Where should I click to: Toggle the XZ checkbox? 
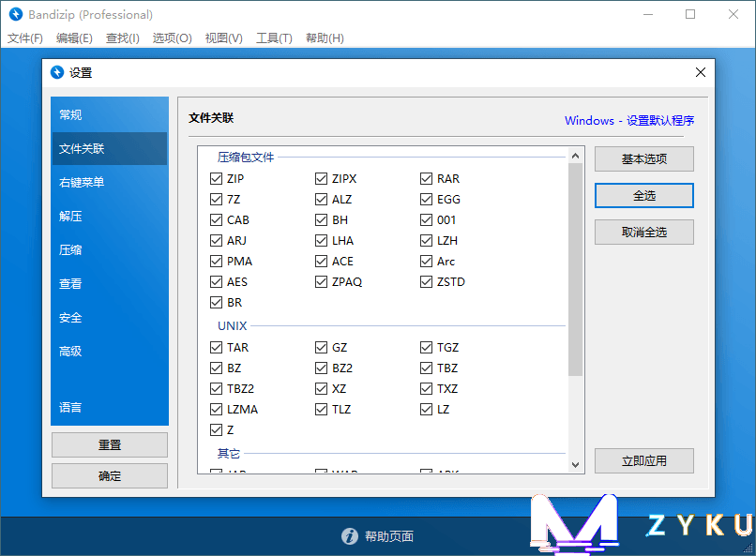click(x=321, y=389)
